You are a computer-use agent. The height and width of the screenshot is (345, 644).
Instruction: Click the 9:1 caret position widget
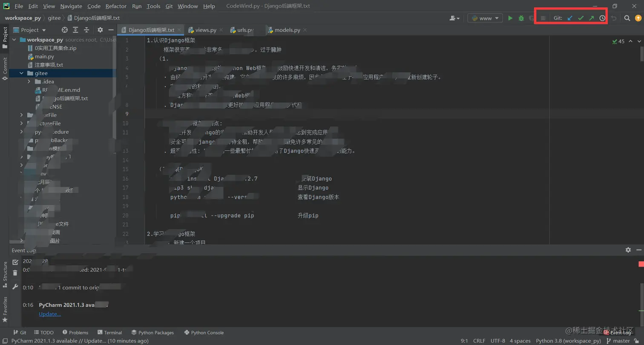tap(464, 341)
